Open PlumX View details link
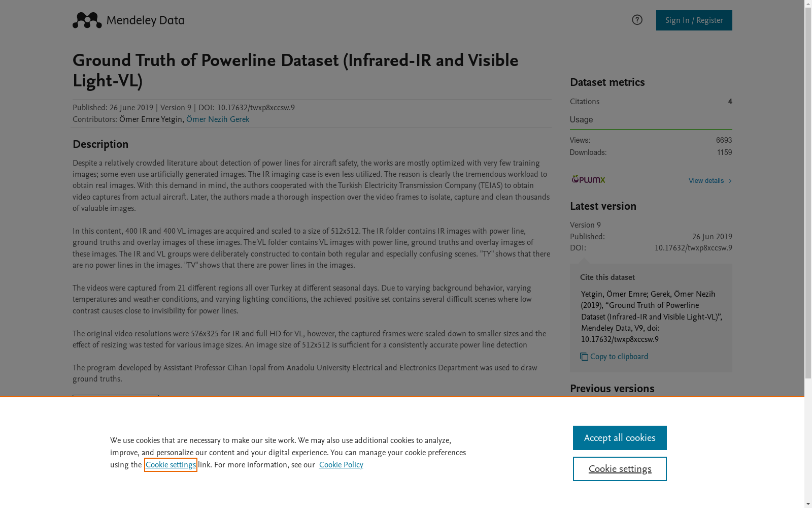 pyautogui.click(x=706, y=181)
